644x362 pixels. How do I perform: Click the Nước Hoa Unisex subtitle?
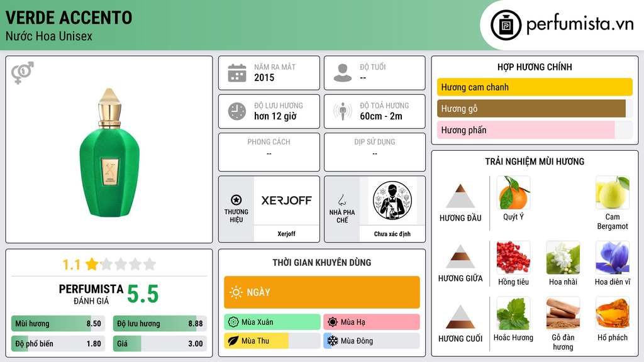pyautogui.click(x=49, y=36)
